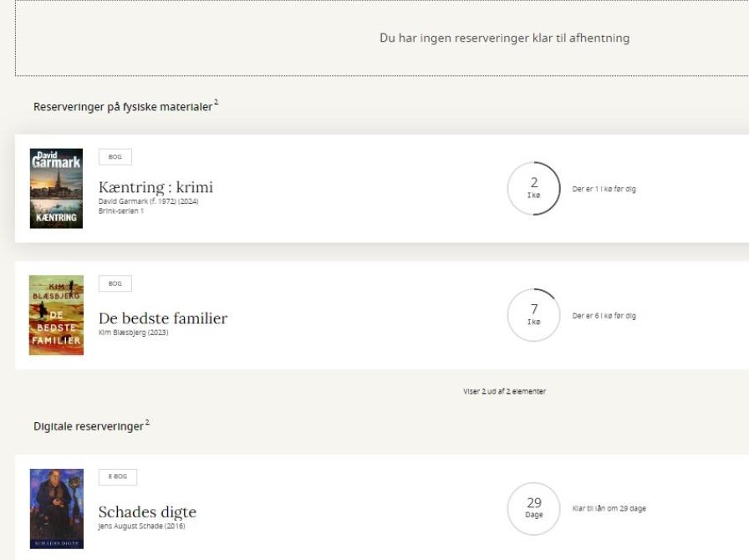Click the De bedste familier cover image
749x560 pixels.
coord(56,315)
